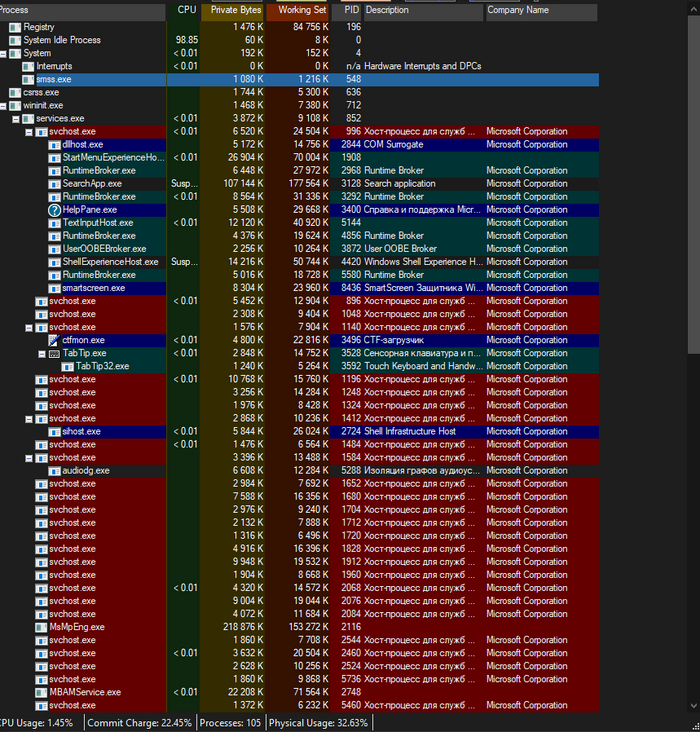This screenshot has width=700, height=732.
Task: Click the ctfmon.exe pen icon
Action: pos(54,340)
